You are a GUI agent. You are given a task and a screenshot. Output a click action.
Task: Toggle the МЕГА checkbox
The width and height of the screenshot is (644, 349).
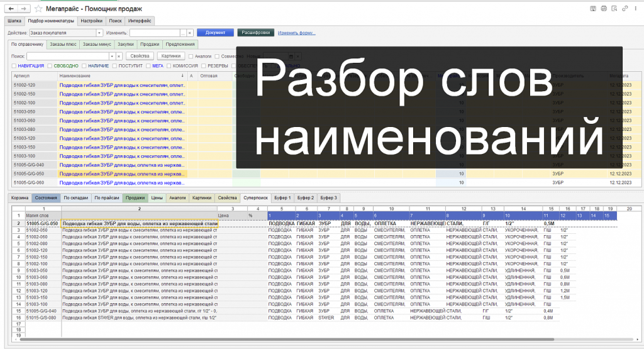point(148,65)
